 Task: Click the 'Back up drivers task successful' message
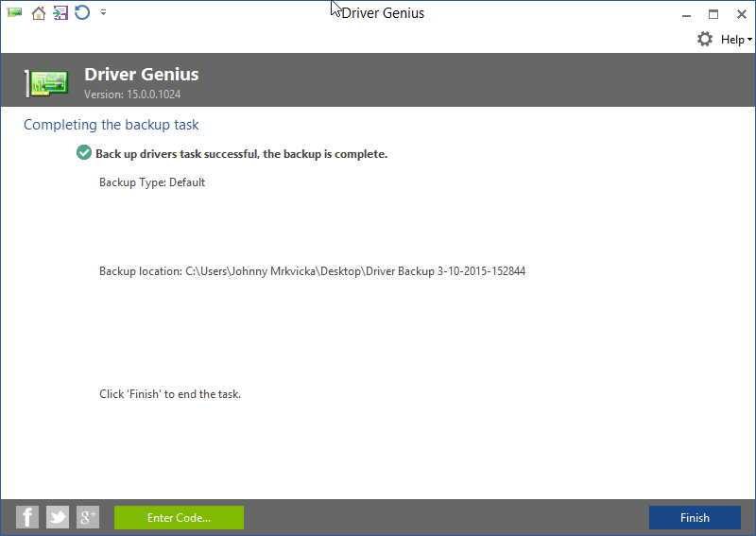pyautogui.click(x=242, y=154)
